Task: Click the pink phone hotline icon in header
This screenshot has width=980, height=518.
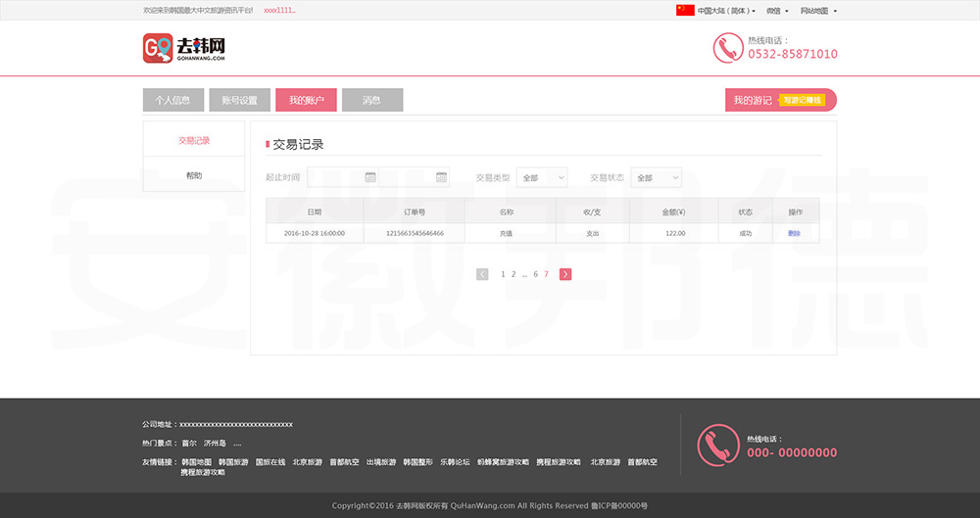Action: [727, 48]
